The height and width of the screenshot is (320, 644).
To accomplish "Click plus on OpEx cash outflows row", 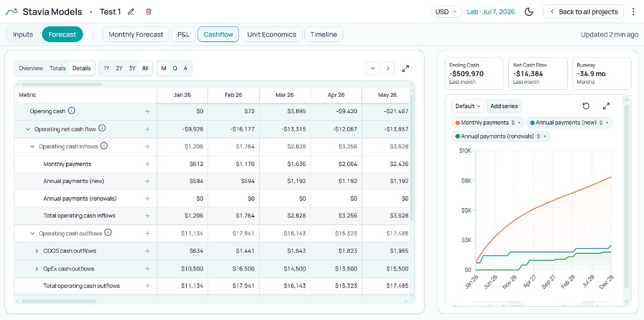I will [147, 268].
